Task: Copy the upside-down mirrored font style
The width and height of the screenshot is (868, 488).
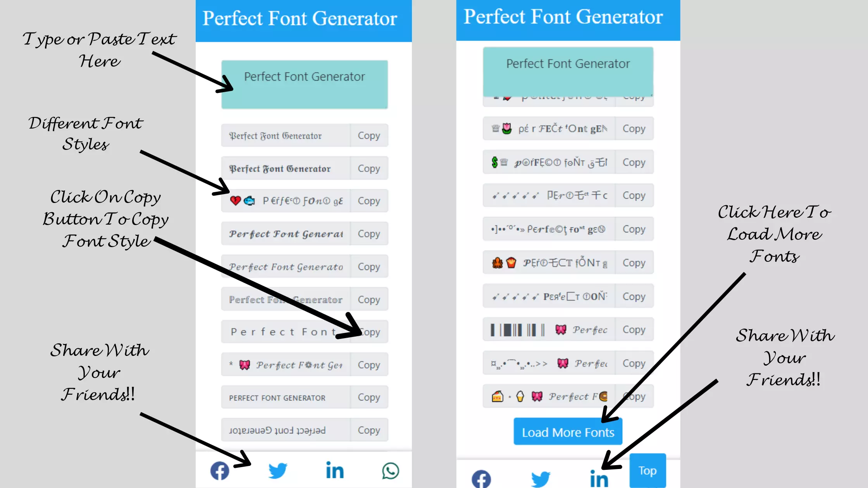Action: click(369, 430)
